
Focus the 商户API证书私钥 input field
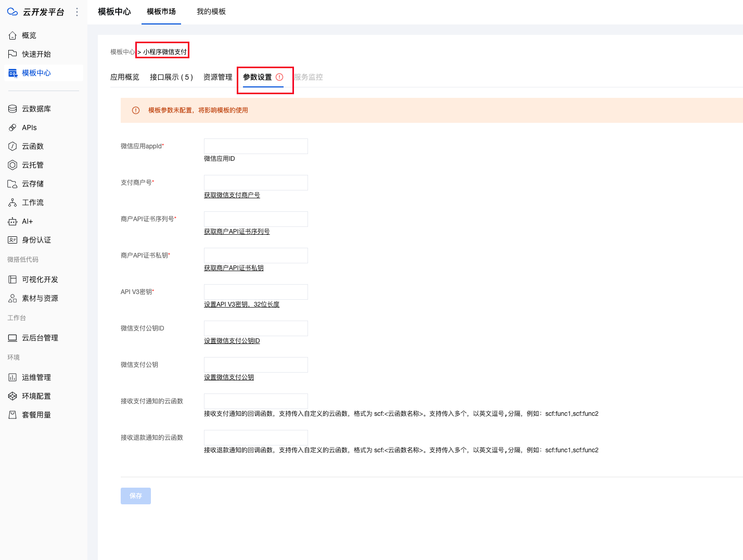click(256, 256)
